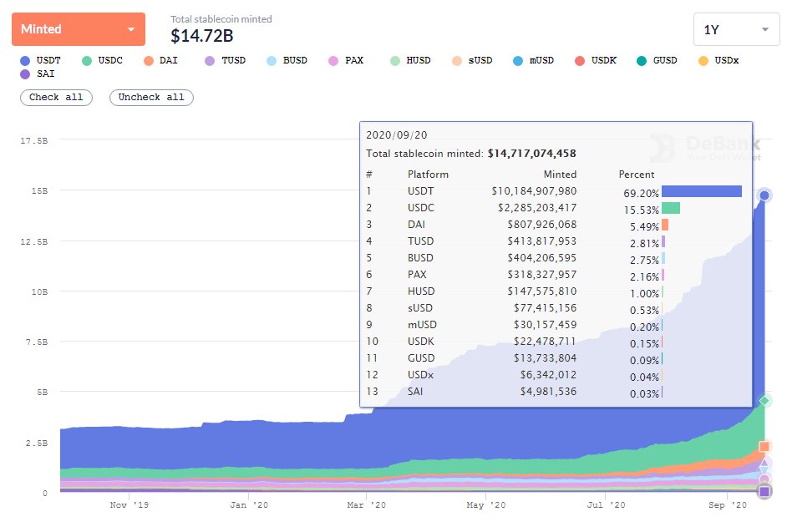Open the 1Y time range dropdown
The image size is (787, 532).
pyautogui.click(x=736, y=29)
